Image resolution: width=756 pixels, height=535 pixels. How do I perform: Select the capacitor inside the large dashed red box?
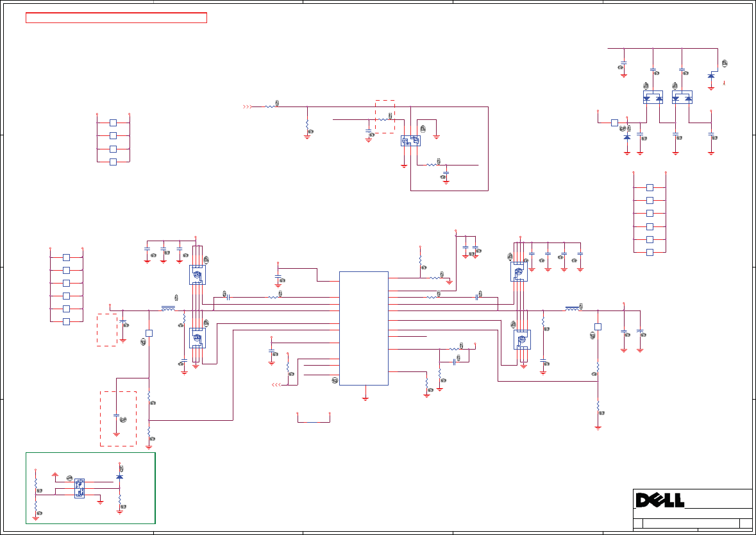[116, 415]
